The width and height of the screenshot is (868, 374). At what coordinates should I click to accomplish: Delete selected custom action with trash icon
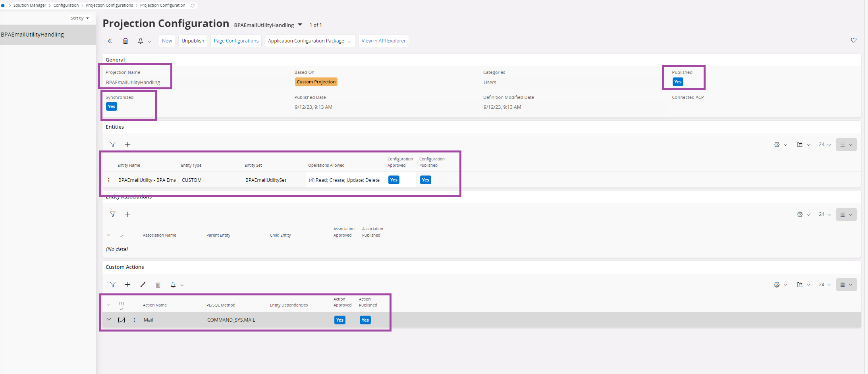158,285
